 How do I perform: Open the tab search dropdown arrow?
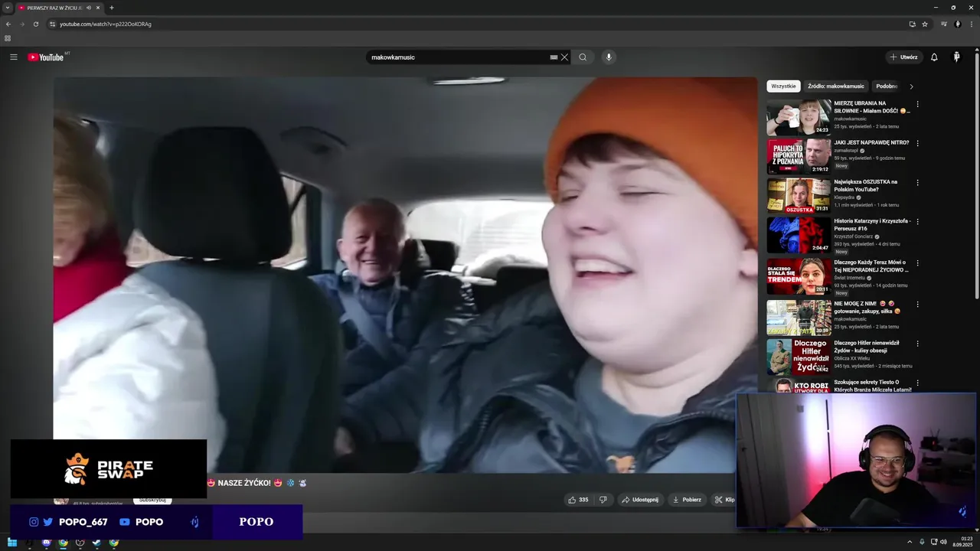tap(8, 8)
